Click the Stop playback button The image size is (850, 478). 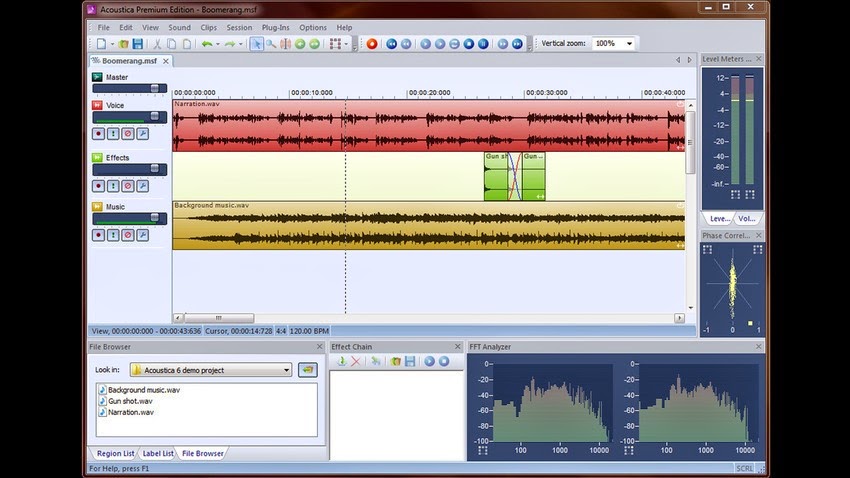tap(469, 44)
